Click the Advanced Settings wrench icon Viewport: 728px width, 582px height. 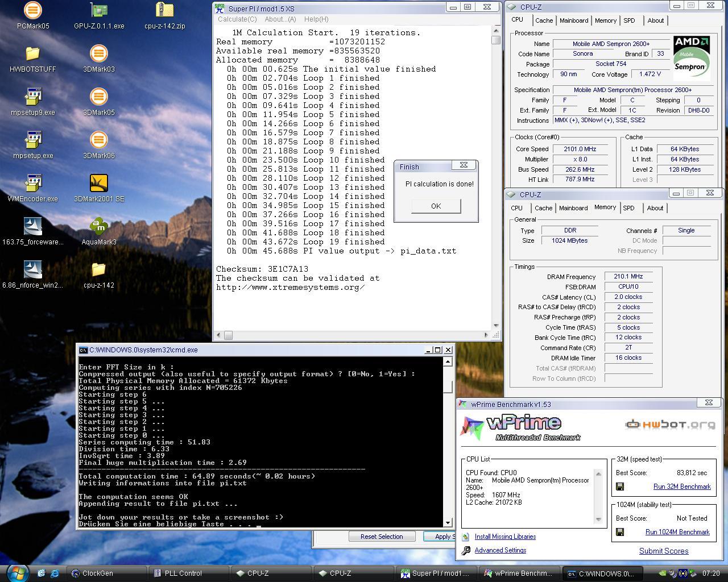tap(466, 550)
